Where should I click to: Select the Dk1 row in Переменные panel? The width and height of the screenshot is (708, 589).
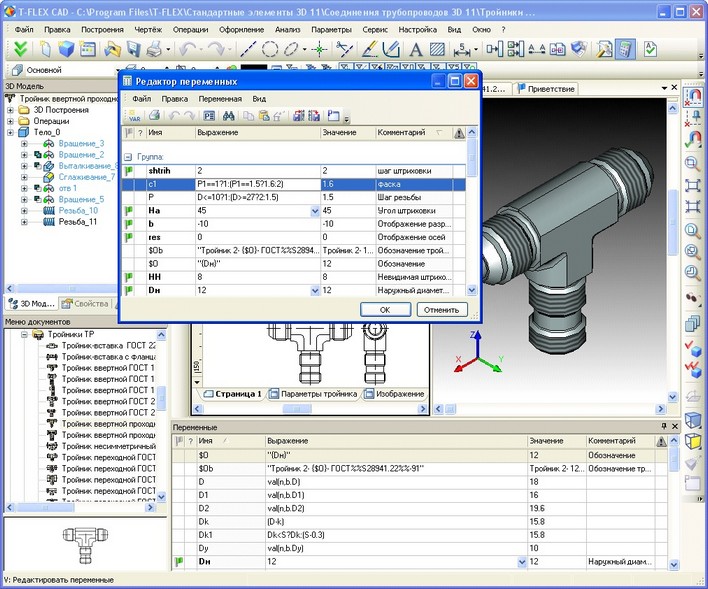pyautogui.click(x=420, y=535)
